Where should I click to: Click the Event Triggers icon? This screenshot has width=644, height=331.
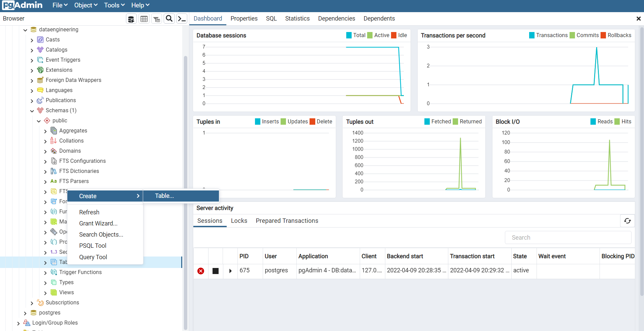(40, 60)
